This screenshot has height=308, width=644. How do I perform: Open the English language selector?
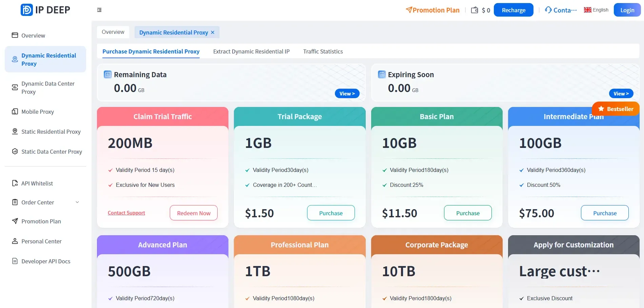(x=596, y=10)
